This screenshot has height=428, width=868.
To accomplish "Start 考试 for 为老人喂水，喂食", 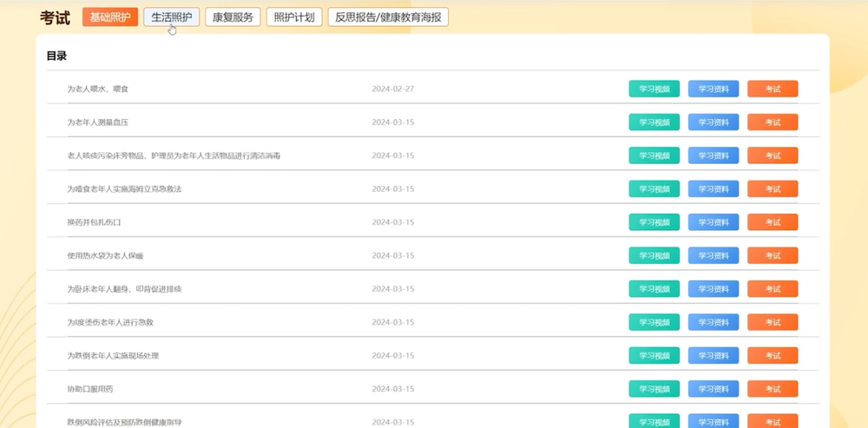I will pos(773,89).
